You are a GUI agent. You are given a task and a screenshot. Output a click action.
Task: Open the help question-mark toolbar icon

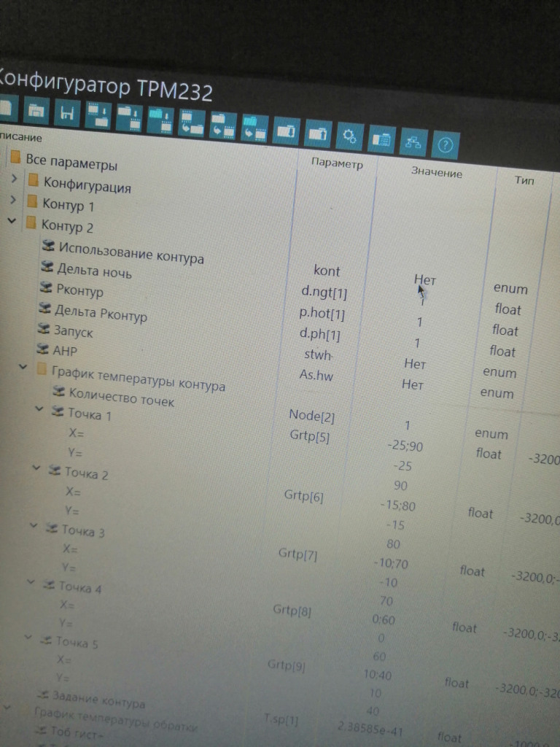pos(446,144)
